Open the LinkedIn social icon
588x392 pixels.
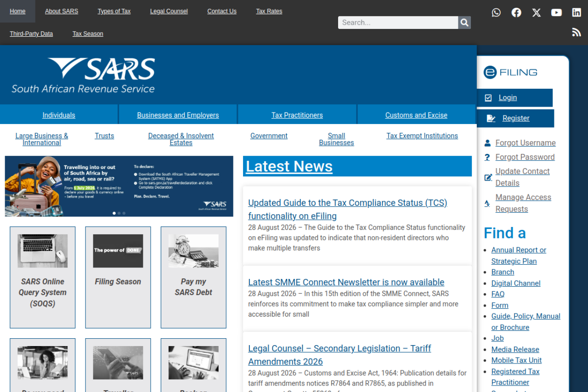point(577,12)
